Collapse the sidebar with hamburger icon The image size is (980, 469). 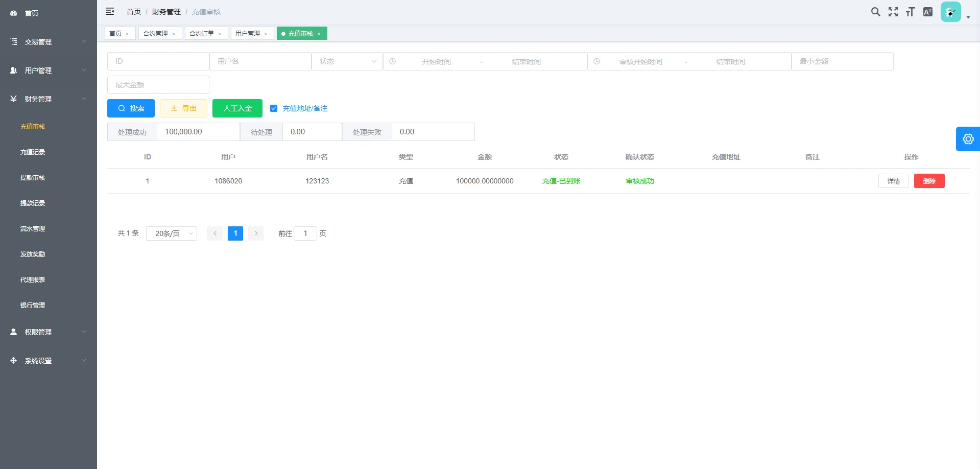(x=110, y=11)
